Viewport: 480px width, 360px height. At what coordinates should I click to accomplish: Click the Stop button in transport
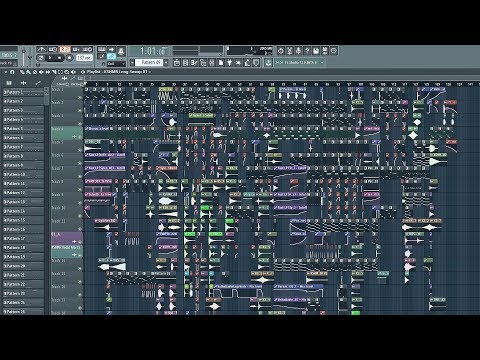point(60,58)
